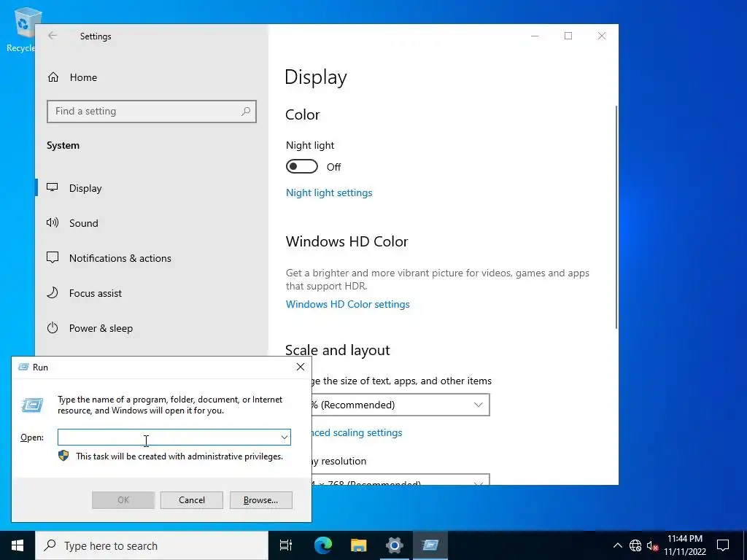Screen dimensions: 747x560
Task: Click the muted speaker tray icon
Action: pos(652,545)
